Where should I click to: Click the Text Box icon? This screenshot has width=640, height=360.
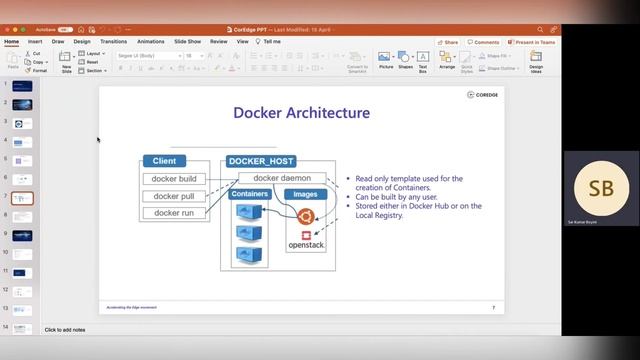(x=423, y=57)
